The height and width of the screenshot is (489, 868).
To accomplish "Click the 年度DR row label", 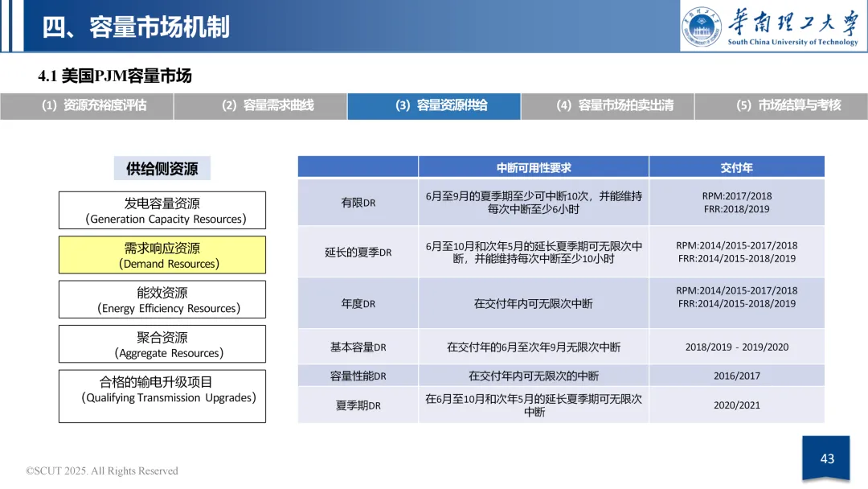I will 358,303.
